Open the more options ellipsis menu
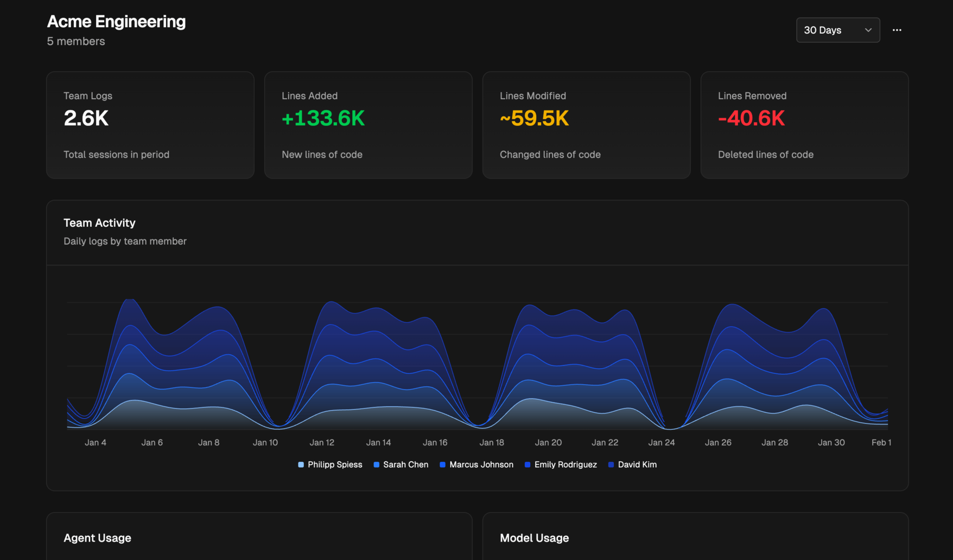The image size is (953, 560). (x=897, y=30)
